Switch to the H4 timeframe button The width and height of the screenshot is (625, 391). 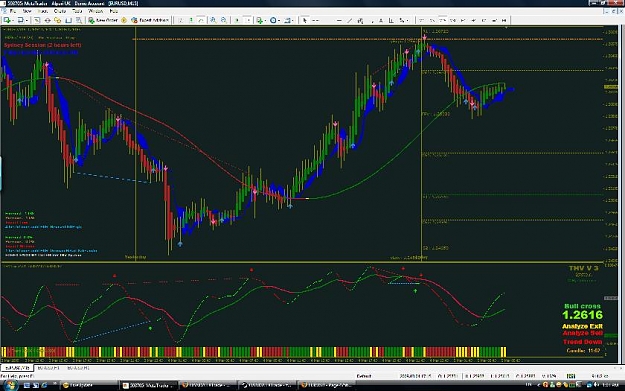tap(474, 20)
